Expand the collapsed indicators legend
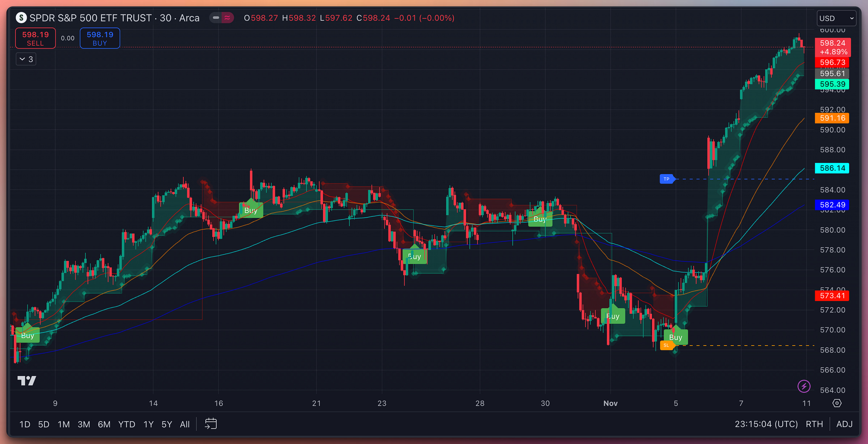Viewport: 868px width, 444px height. (26, 59)
